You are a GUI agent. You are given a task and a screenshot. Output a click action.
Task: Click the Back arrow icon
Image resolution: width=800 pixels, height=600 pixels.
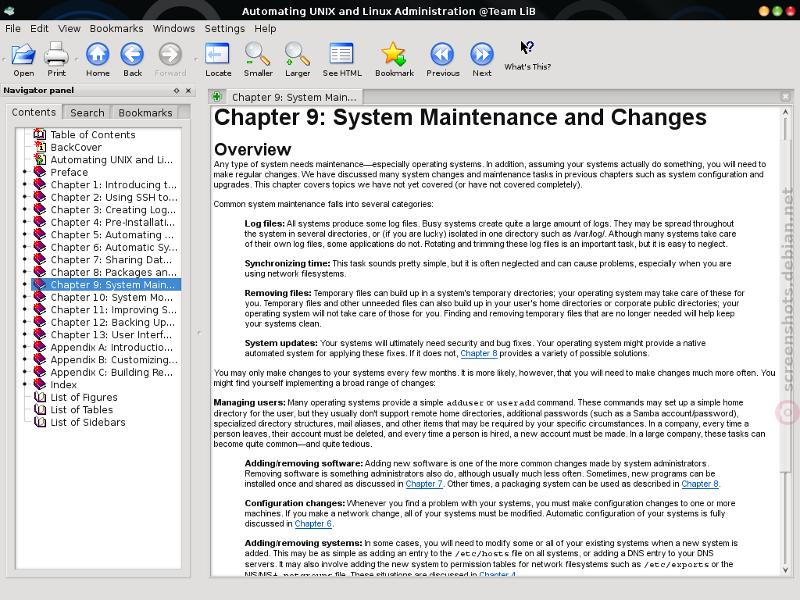132,54
